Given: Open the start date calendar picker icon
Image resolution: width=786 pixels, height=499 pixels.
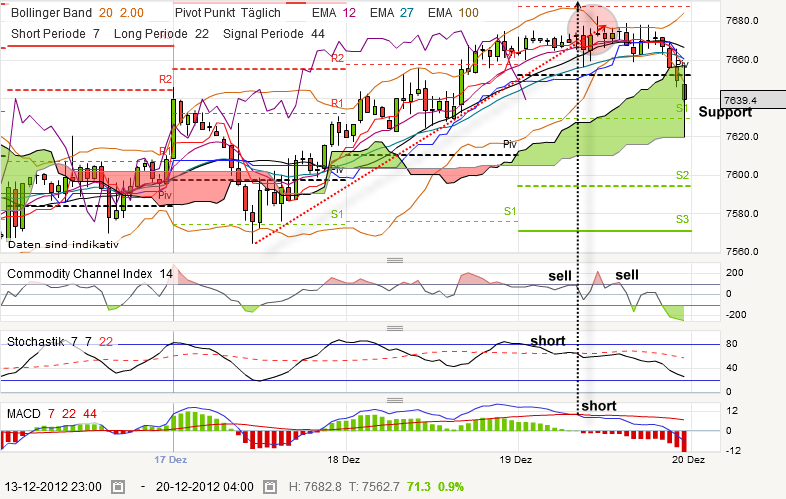Looking at the screenshot, I should click(x=118, y=486).
